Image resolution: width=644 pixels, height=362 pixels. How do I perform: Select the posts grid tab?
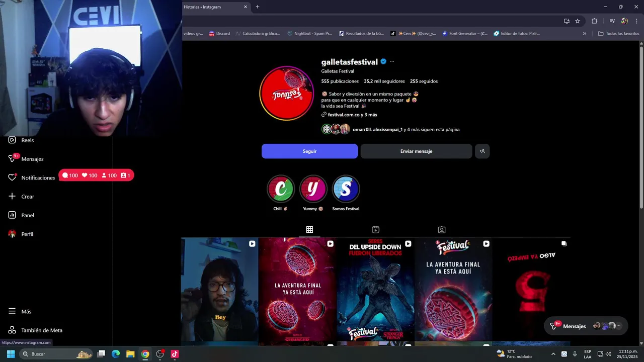(309, 230)
